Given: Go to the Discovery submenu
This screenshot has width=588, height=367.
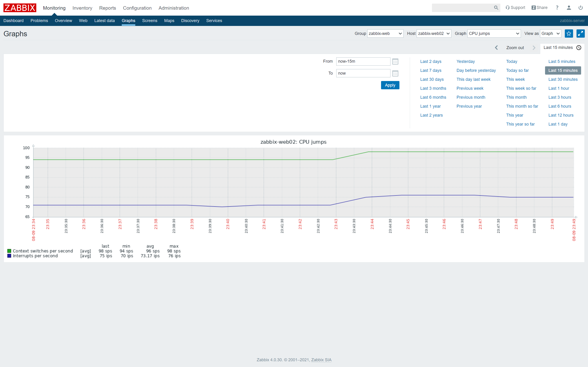Looking at the screenshot, I should tap(190, 21).
